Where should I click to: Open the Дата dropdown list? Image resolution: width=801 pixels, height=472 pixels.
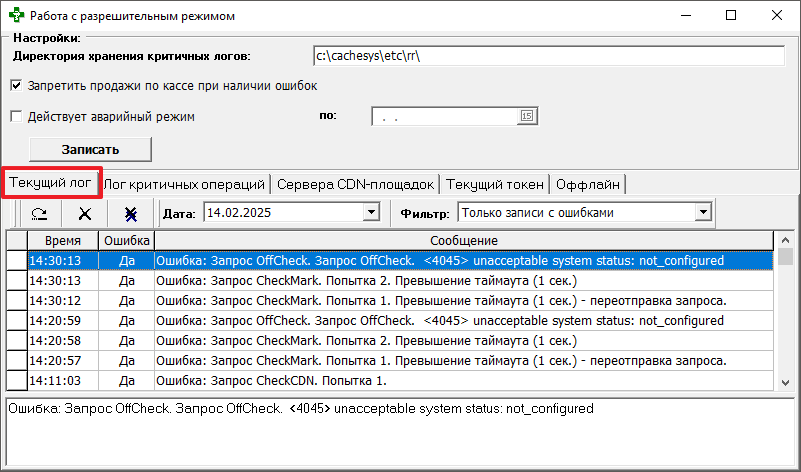[x=372, y=212]
